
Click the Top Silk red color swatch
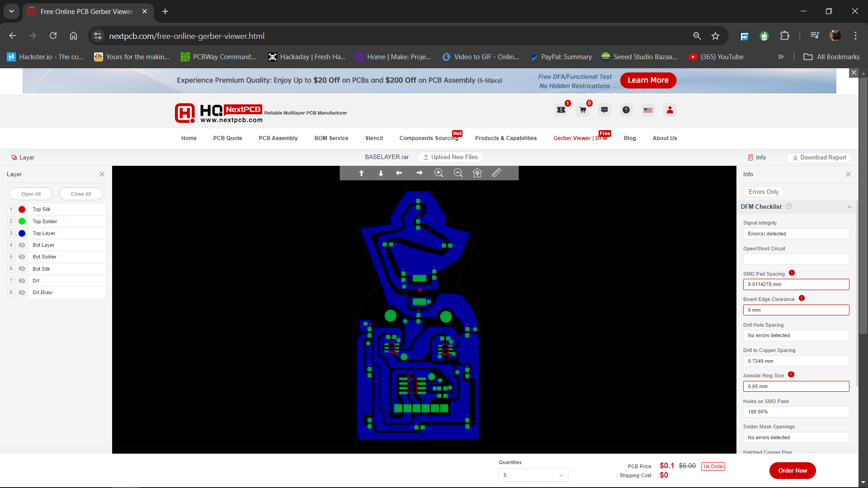[22, 210]
